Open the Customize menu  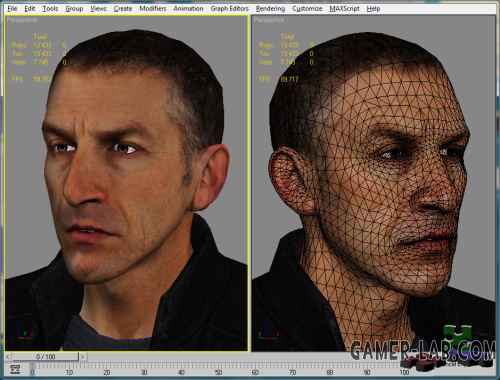pos(307,8)
